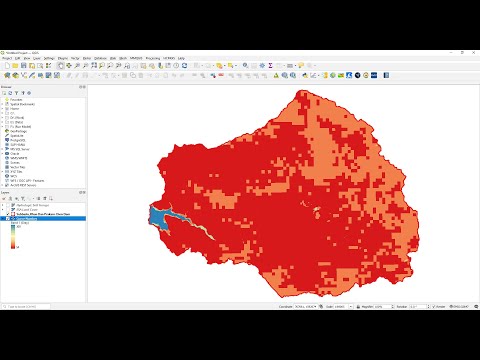Click the color ramp legend under Curve Number layer
Image resolution: width=480 pixels, height=360 pixels.
(x=13, y=237)
